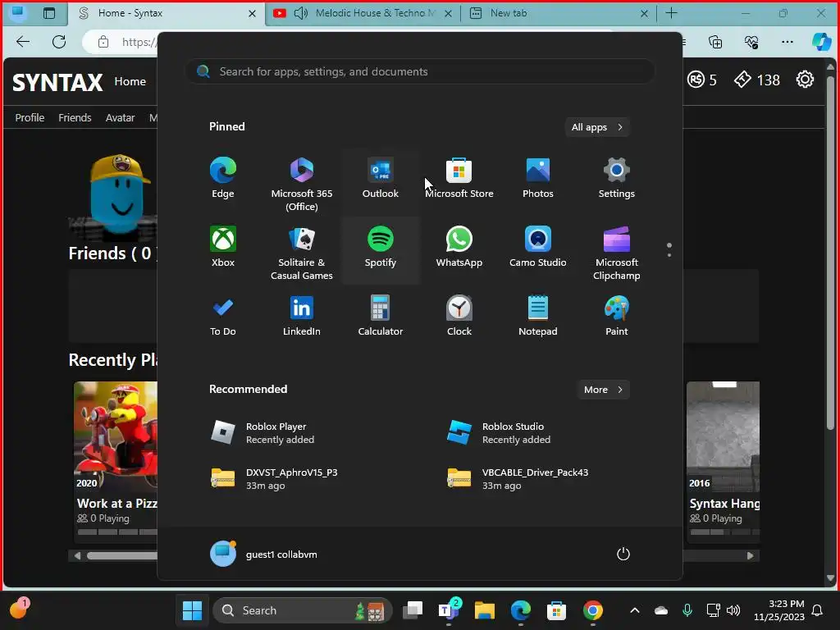This screenshot has height=630, width=840.
Task: Launch Microsoft 365 (Office) app
Action: point(302,183)
